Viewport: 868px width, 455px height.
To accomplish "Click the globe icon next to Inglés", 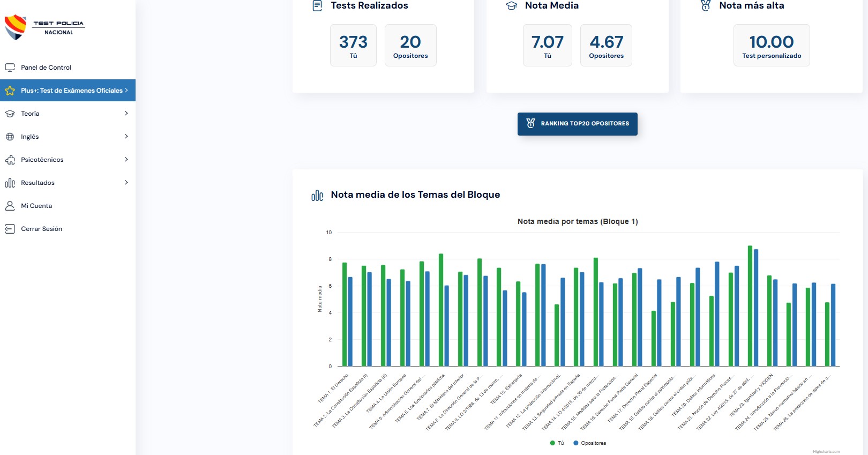I will pos(10,137).
